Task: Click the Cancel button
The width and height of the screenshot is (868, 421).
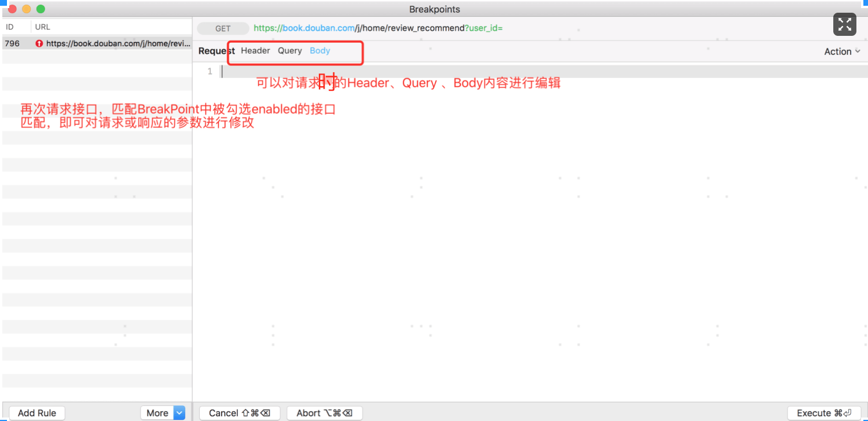Action: pos(240,413)
